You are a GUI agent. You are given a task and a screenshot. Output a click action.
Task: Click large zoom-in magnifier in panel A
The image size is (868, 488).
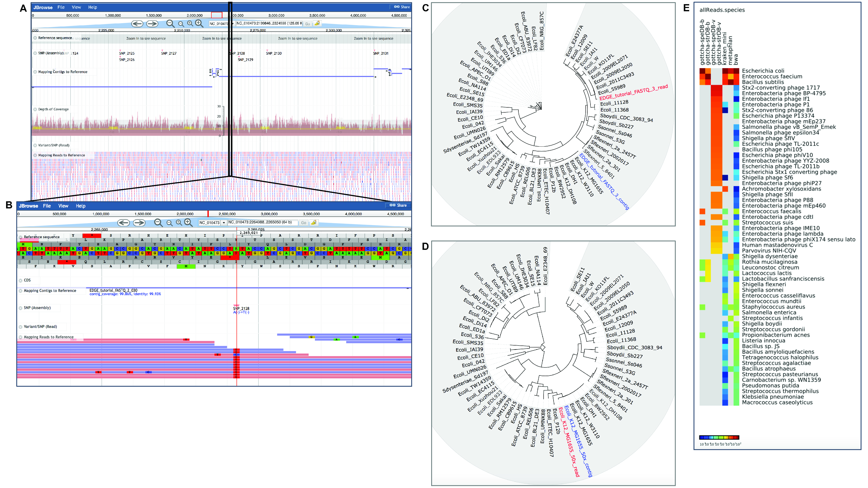click(199, 23)
